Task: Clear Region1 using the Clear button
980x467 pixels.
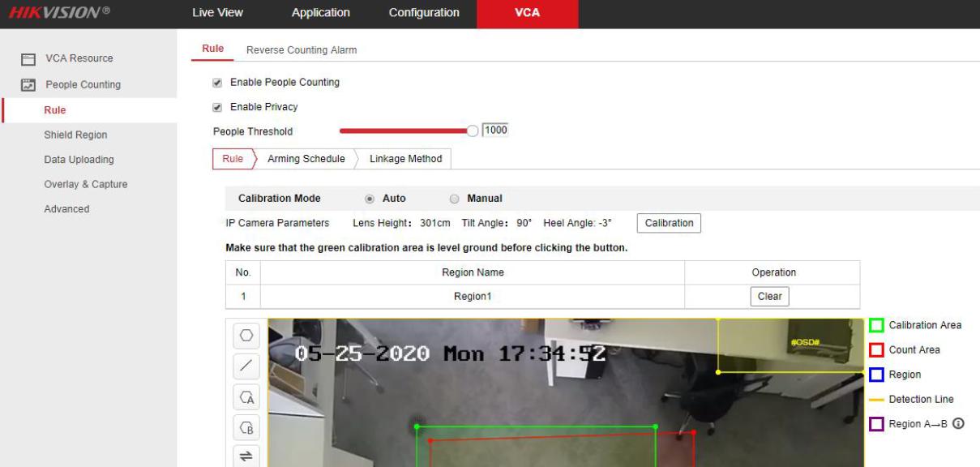Action: tap(769, 297)
